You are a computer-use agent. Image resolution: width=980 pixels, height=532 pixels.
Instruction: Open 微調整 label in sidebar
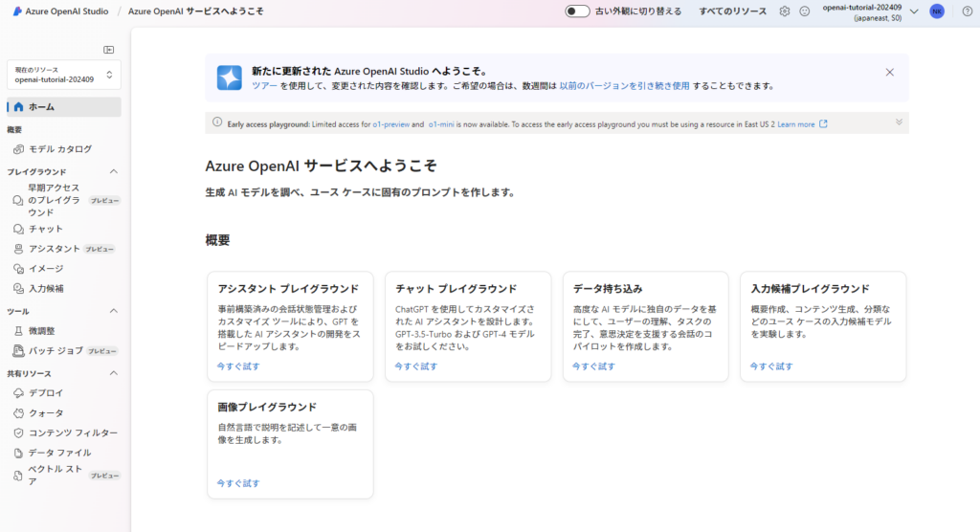(x=42, y=331)
